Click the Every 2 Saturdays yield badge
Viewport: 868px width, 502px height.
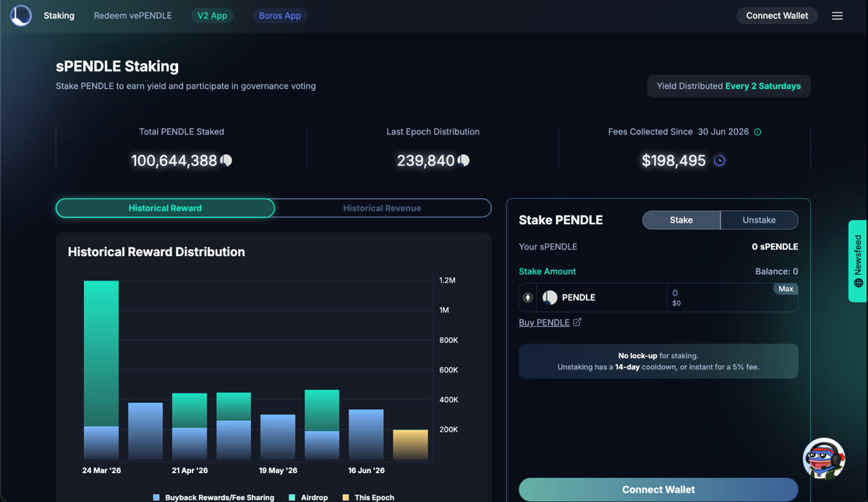[x=728, y=86]
